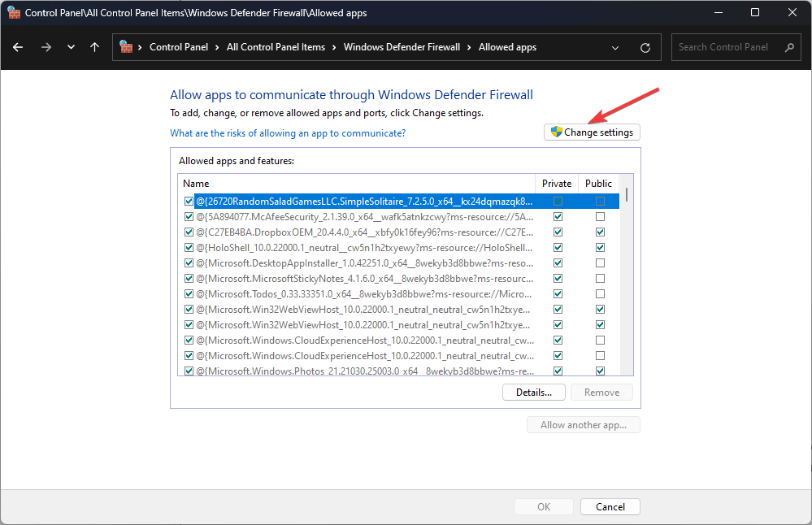Select the Allowed apps breadcrumb
This screenshot has width=812, height=525.
pyautogui.click(x=507, y=47)
